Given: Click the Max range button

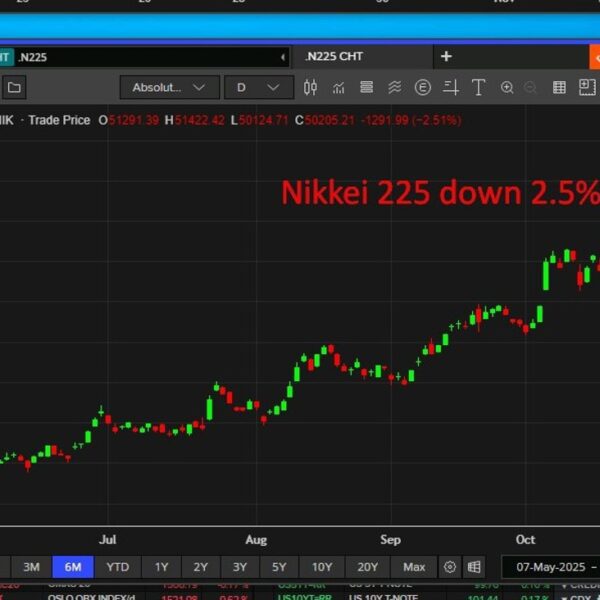Looking at the screenshot, I should [x=414, y=567].
